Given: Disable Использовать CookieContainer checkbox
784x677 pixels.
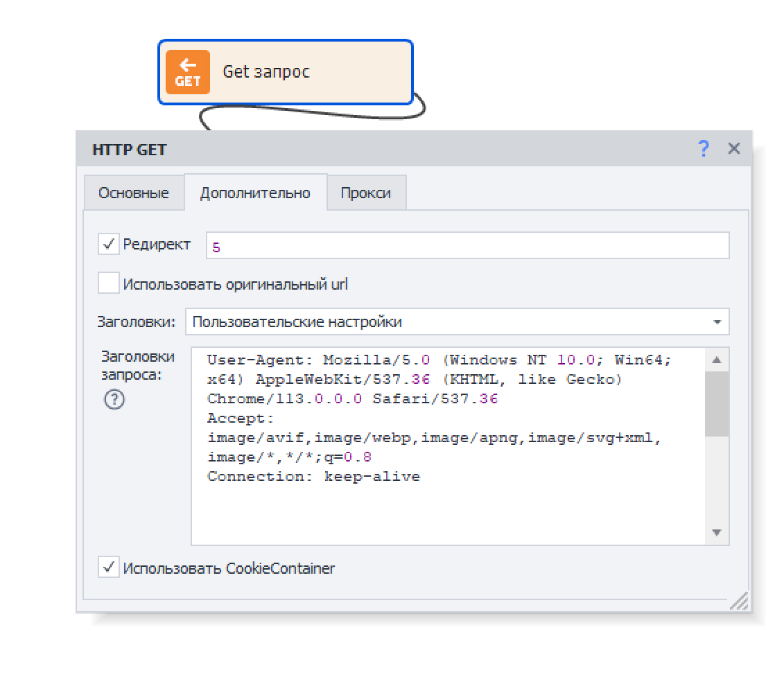Looking at the screenshot, I should (x=109, y=568).
